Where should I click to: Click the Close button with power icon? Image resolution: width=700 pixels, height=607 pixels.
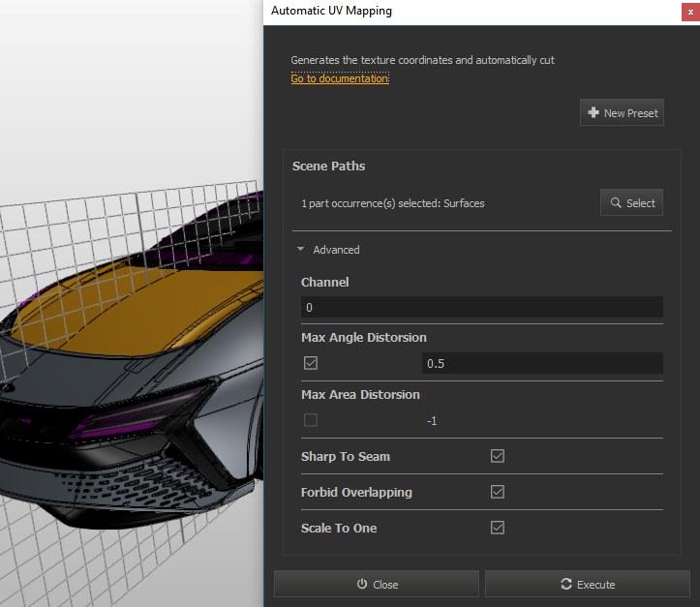point(377,584)
